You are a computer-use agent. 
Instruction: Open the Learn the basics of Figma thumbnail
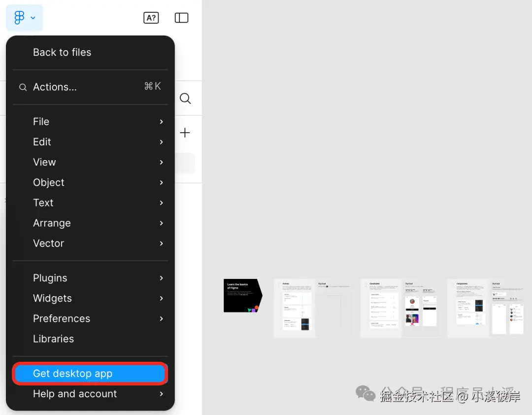tap(242, 296)
